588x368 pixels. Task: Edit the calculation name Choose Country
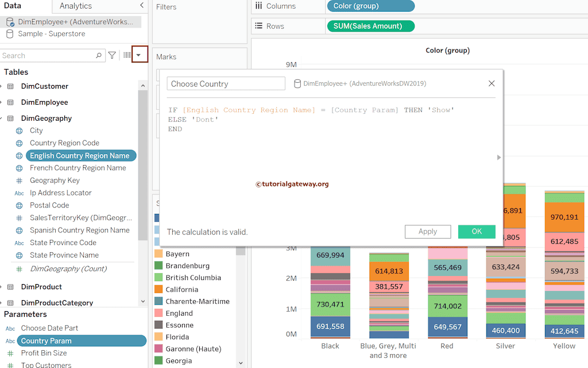(226, 84)
